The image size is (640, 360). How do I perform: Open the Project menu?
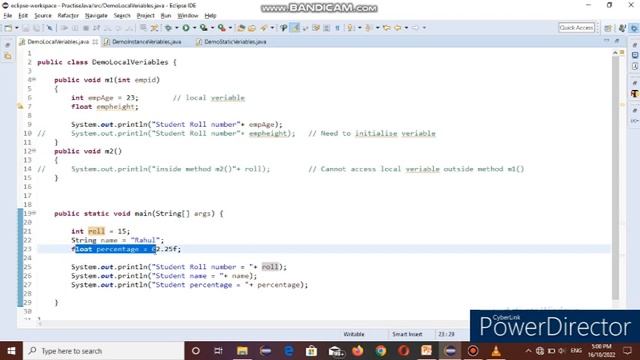click(x=146, y=16)
